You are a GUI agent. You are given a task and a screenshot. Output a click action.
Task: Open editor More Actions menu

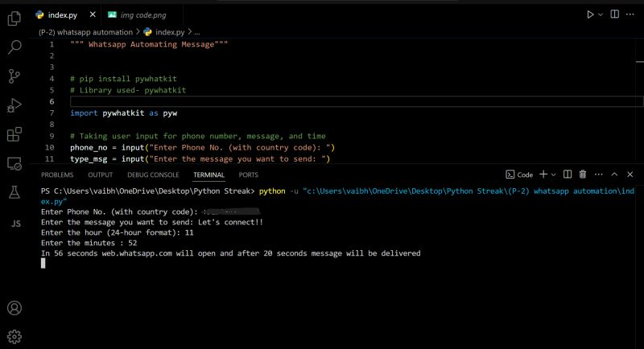point(630,14)
